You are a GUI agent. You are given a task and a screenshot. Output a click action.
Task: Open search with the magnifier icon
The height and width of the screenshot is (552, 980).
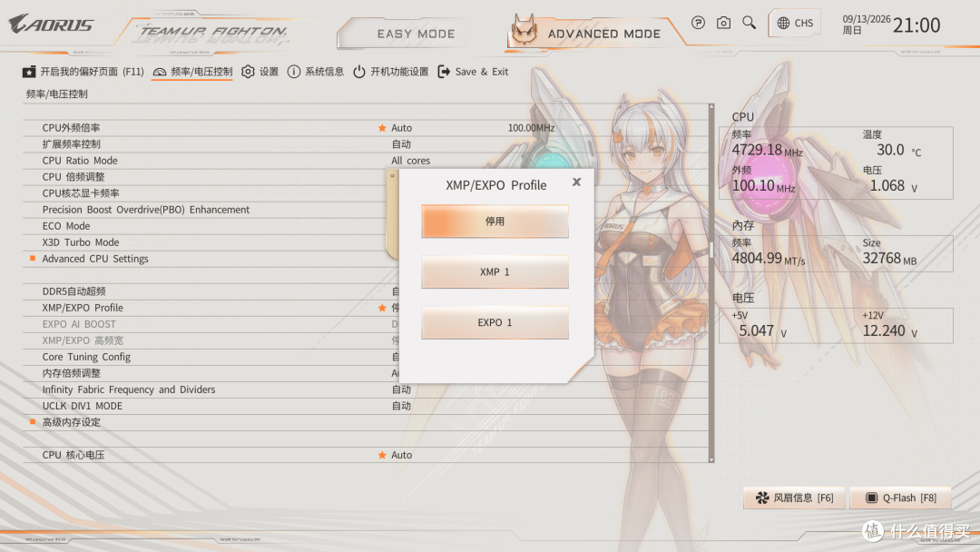tap(749, 23)
